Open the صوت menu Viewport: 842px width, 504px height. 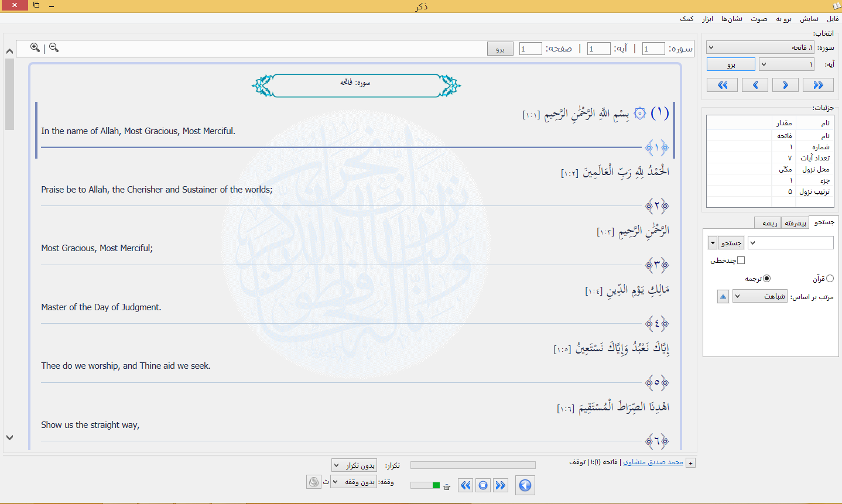click(759, 19)
